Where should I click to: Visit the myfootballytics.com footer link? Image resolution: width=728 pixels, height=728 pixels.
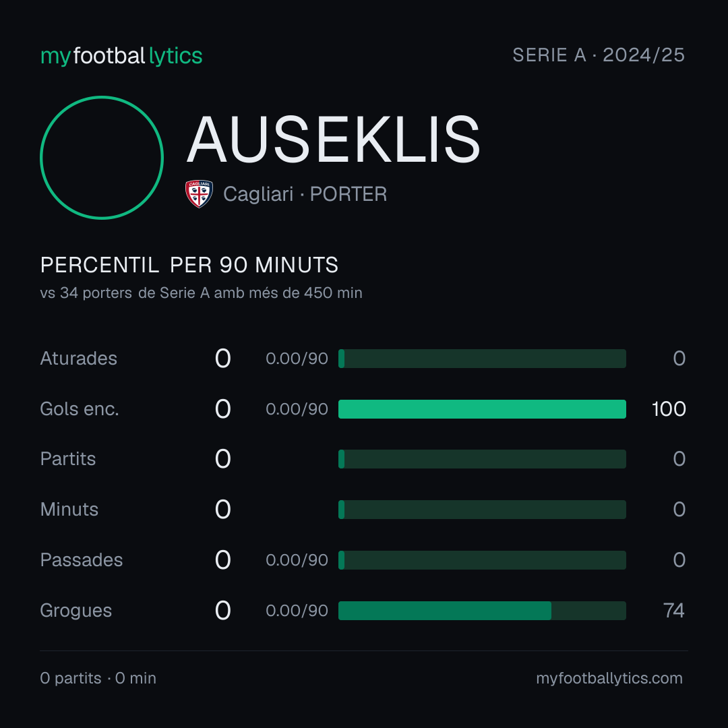[x=609, y=678]
